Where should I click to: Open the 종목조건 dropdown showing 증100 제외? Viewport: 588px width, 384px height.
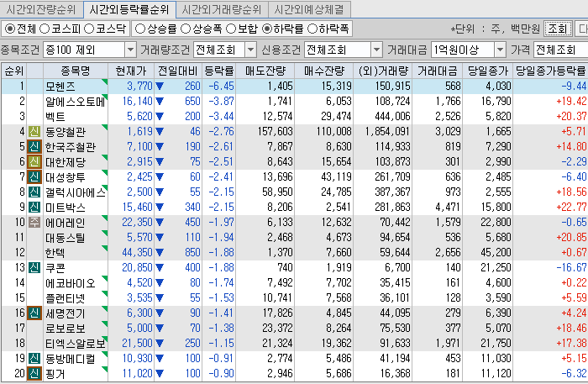point(89,50)
